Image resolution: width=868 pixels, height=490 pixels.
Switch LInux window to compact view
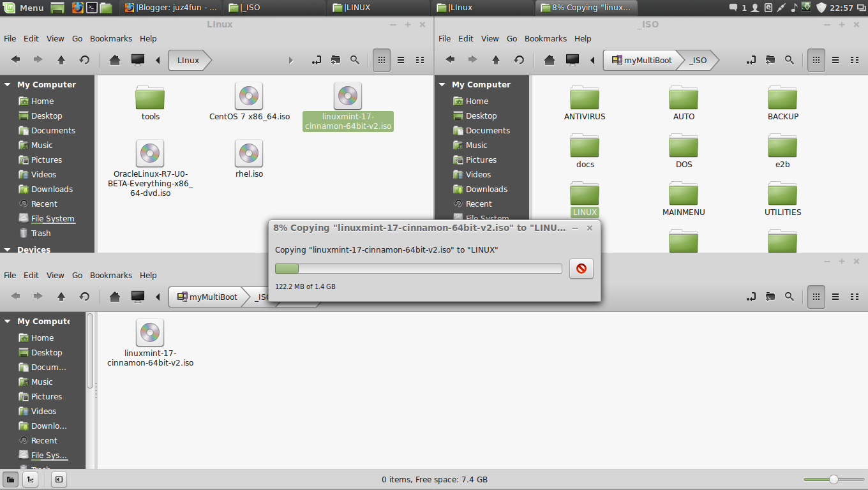420,60
